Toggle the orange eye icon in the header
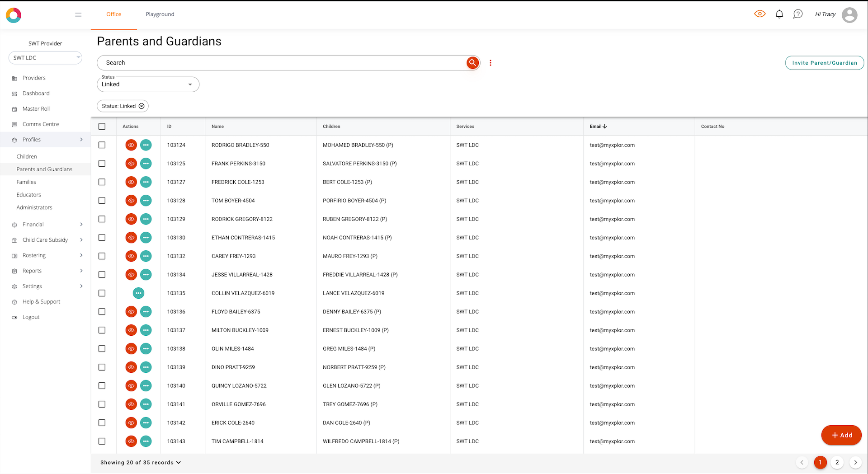Image resolution: width=868 pixels, height=474 pixels. coord(760,14)
